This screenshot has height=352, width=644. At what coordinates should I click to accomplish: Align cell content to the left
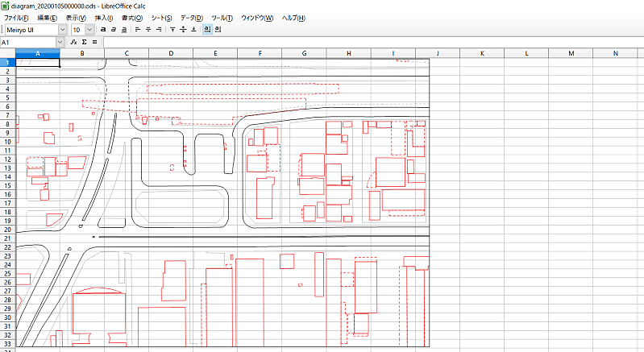[x=138, y=30]
